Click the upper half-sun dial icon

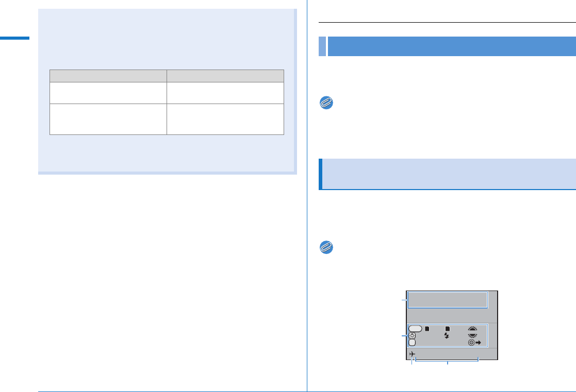click(473, 328)
